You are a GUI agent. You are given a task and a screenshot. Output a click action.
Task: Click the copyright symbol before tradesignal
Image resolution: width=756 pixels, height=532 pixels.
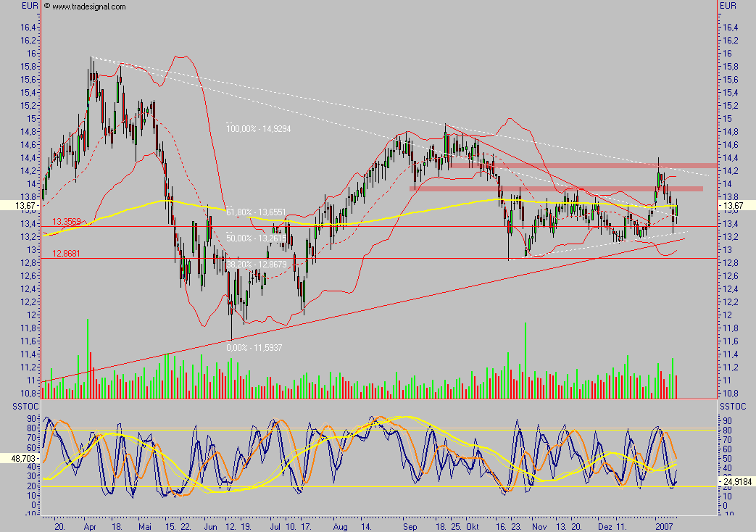[47, 6]
